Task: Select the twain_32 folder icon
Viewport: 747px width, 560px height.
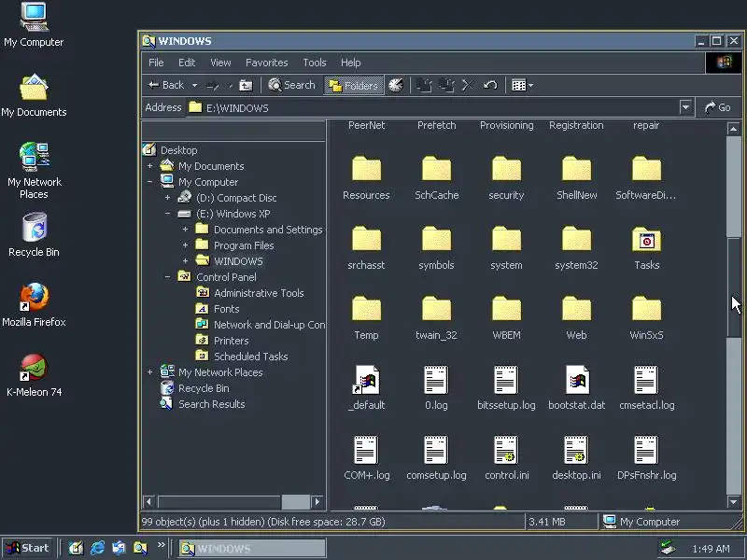Action: click(436, 309)
